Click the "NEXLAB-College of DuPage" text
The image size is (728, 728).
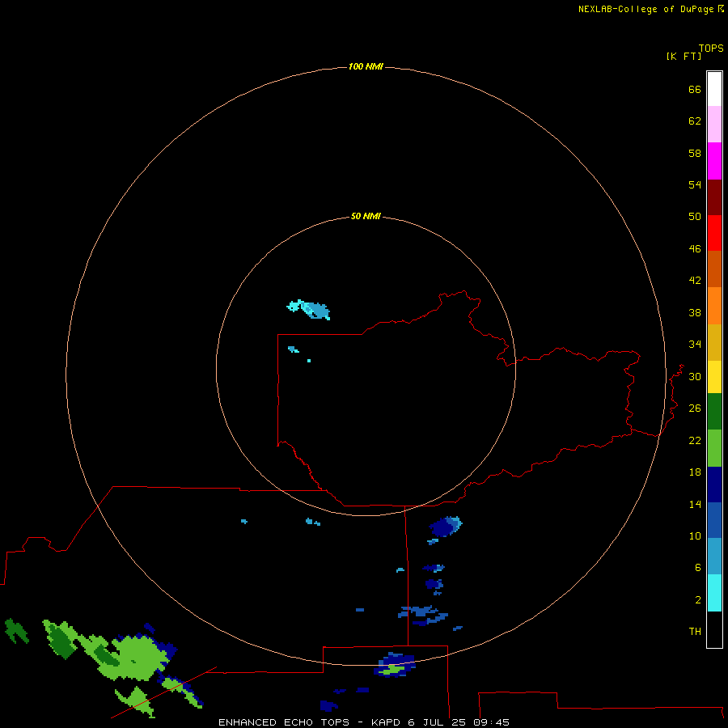click(x=647, y=9)
